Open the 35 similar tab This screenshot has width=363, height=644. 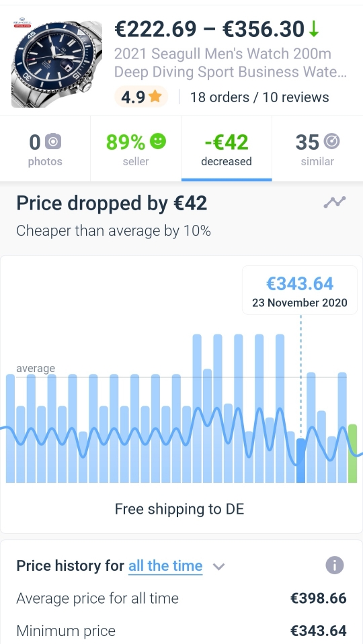[317, 148]
